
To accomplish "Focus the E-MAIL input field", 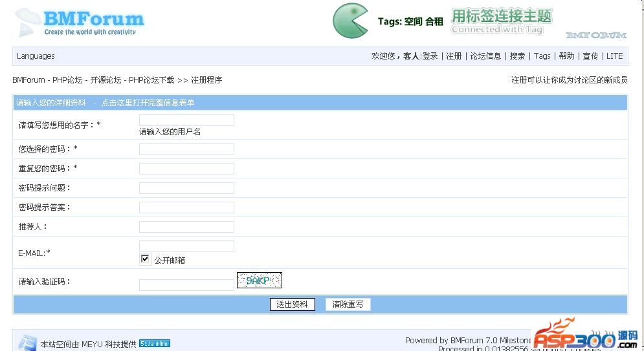I will pos(186,246).
